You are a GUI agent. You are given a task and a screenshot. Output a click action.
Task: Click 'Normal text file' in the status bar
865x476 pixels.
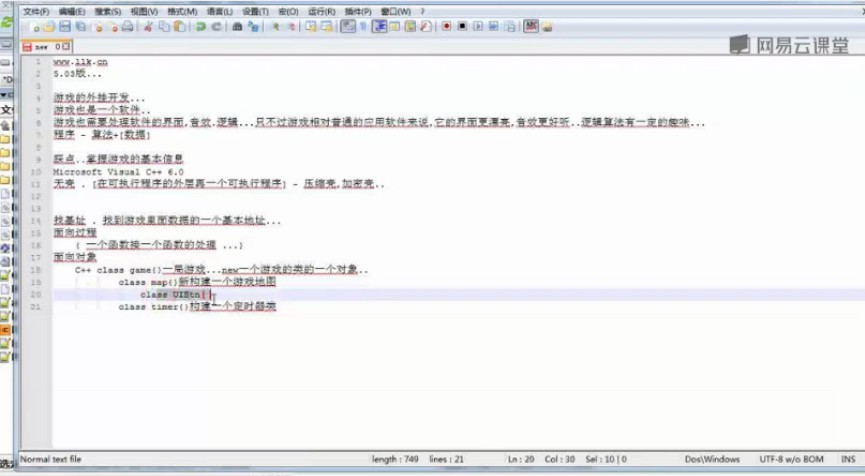51,459
